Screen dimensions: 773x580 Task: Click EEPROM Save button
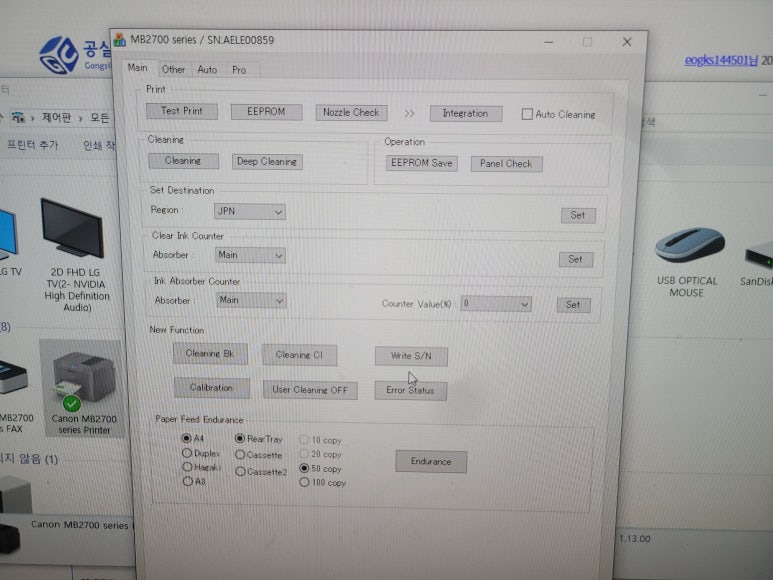point(422,163)
